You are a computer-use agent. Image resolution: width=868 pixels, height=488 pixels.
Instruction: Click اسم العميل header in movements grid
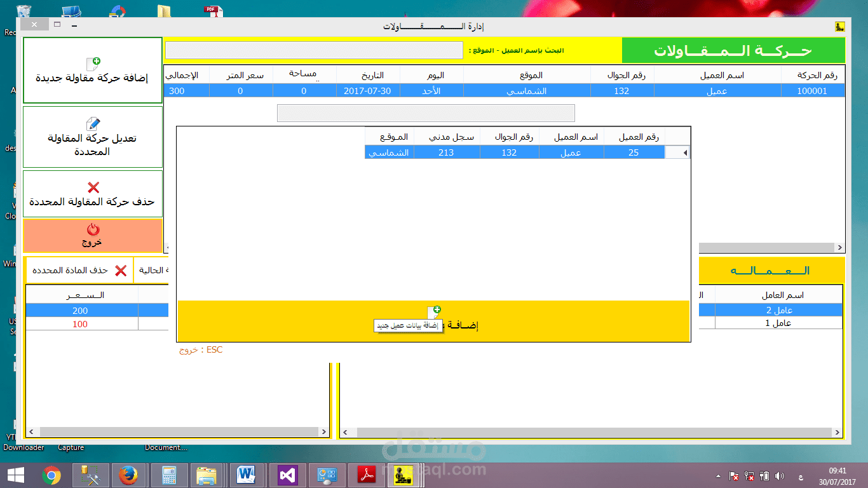[x=718, y=75]
